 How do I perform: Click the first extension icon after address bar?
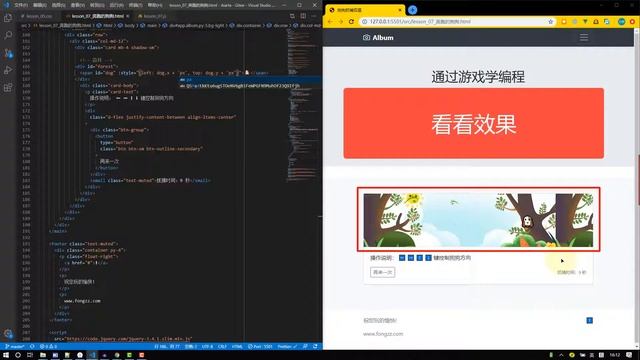coord(564,22)
